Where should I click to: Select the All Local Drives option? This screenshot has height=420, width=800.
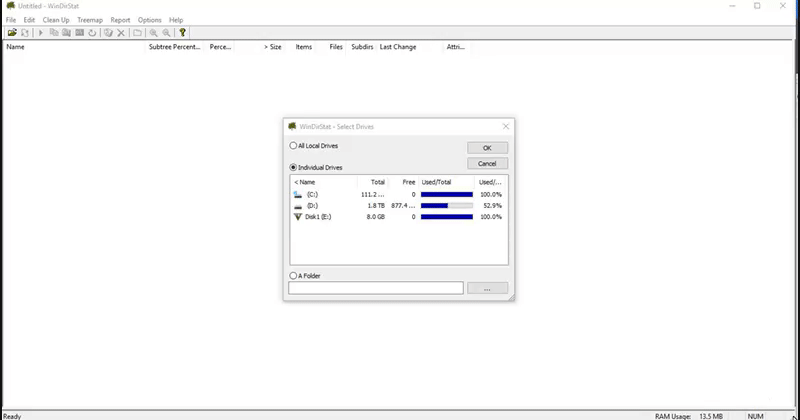click(314, 146)
